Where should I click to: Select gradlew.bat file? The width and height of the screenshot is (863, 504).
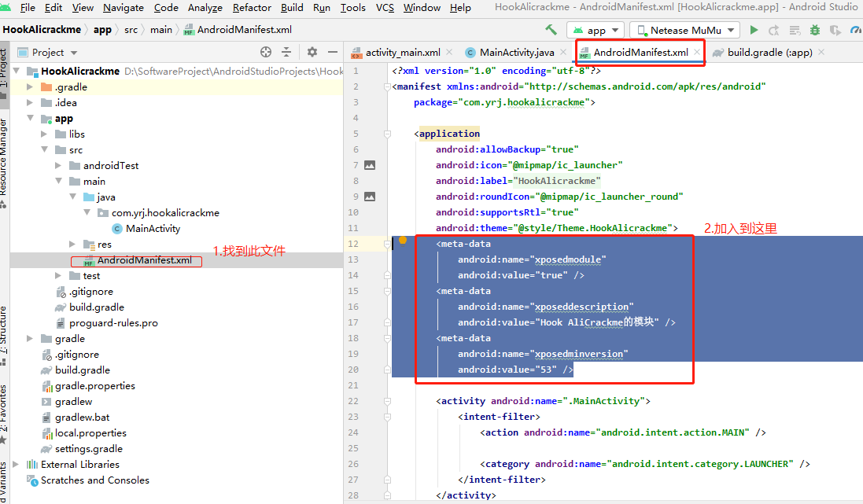pyautogui.click(x=82, y=417)
